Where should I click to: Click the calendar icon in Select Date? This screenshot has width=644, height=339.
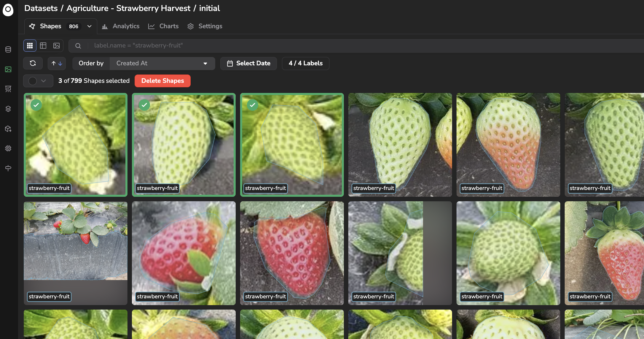point(230,64)
